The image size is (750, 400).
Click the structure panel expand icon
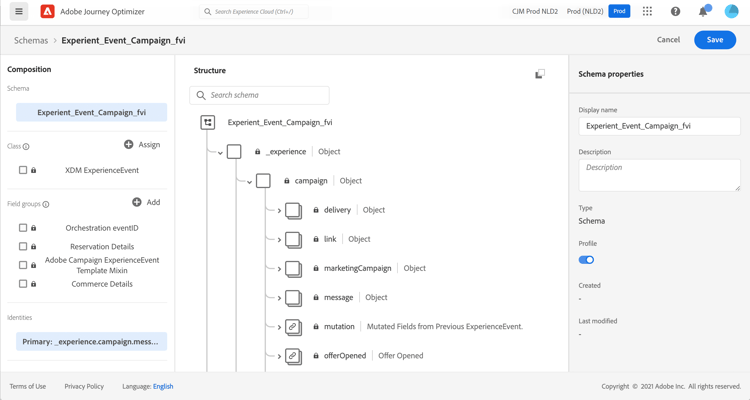(540, 74)
